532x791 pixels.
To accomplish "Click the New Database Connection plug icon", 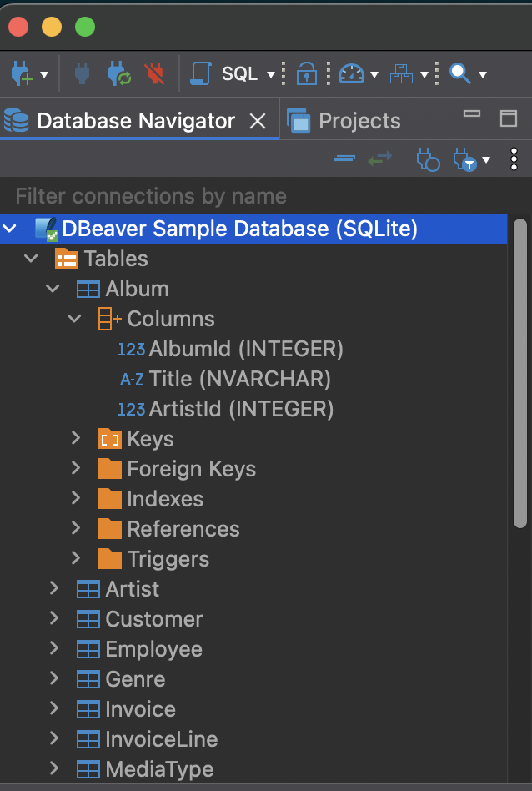I will (x=20, y=74).
